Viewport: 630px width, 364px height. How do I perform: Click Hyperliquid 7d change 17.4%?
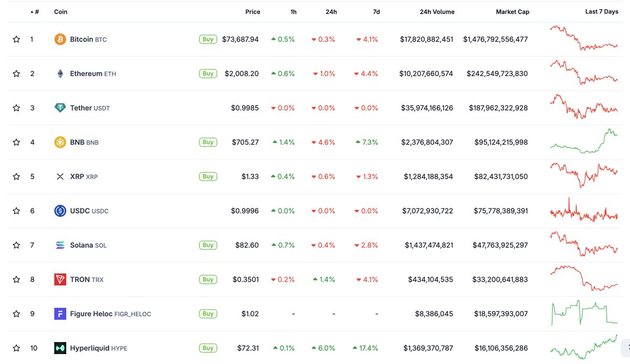tap(365, 348)
